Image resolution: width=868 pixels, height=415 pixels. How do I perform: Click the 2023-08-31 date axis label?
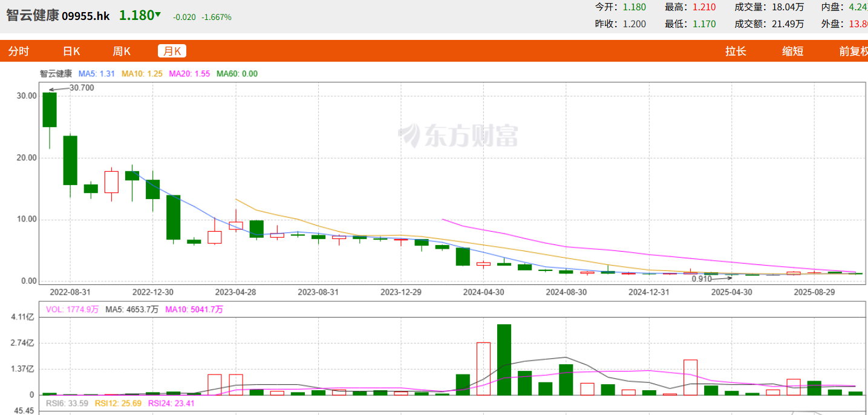318,292
